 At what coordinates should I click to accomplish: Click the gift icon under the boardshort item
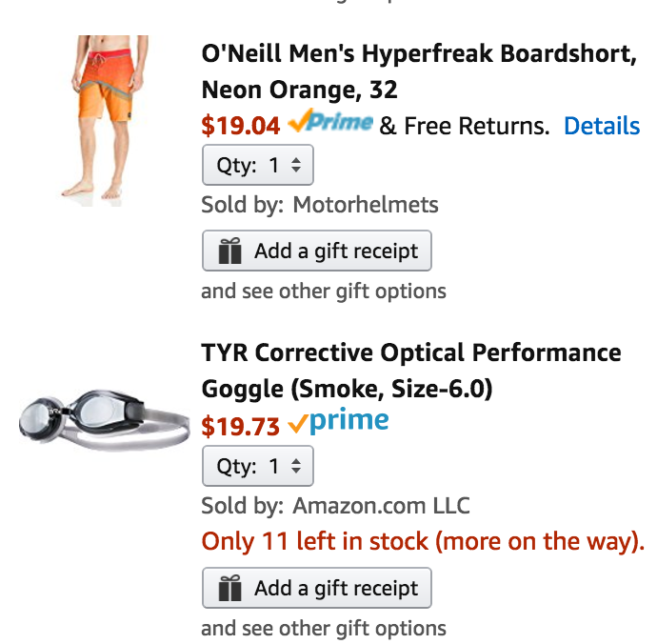point(229,252)
